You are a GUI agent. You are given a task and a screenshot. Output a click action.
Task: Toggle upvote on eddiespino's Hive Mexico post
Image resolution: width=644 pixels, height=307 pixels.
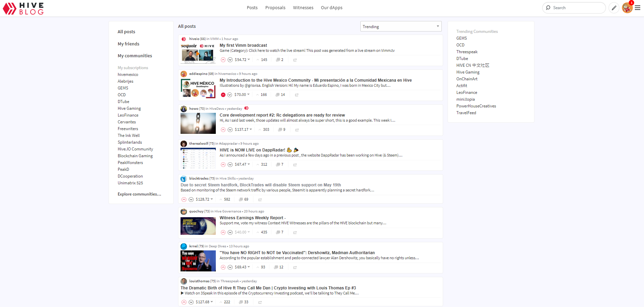(x=223, y=95)
